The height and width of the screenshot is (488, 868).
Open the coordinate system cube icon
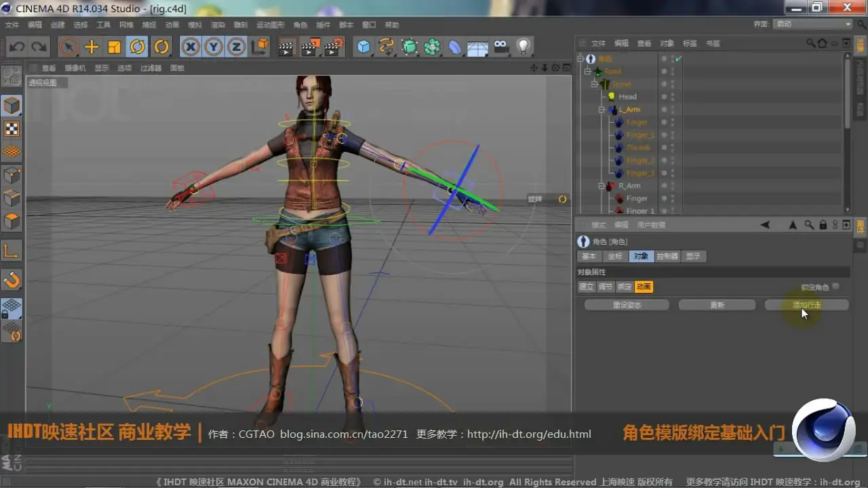pos(260,47)
